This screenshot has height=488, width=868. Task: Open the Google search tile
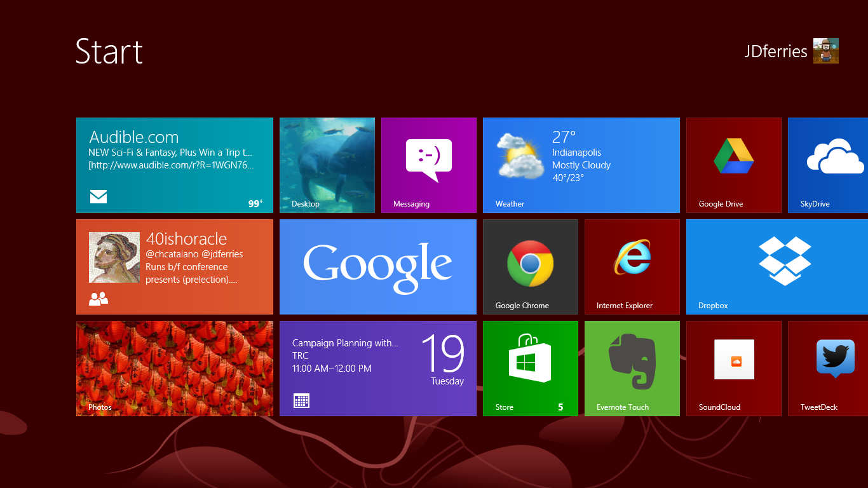click(x=378, y=267)
